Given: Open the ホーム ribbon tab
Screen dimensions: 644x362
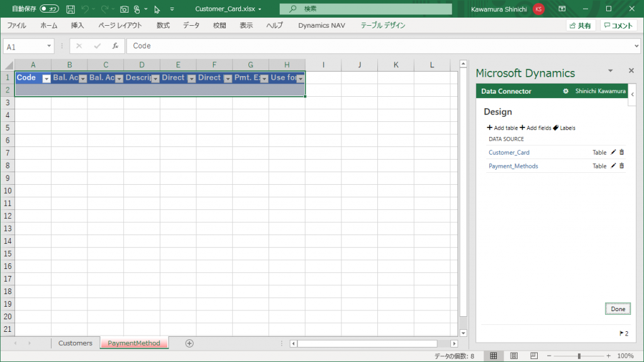Looking at the screenshot, I should (49, 25).
